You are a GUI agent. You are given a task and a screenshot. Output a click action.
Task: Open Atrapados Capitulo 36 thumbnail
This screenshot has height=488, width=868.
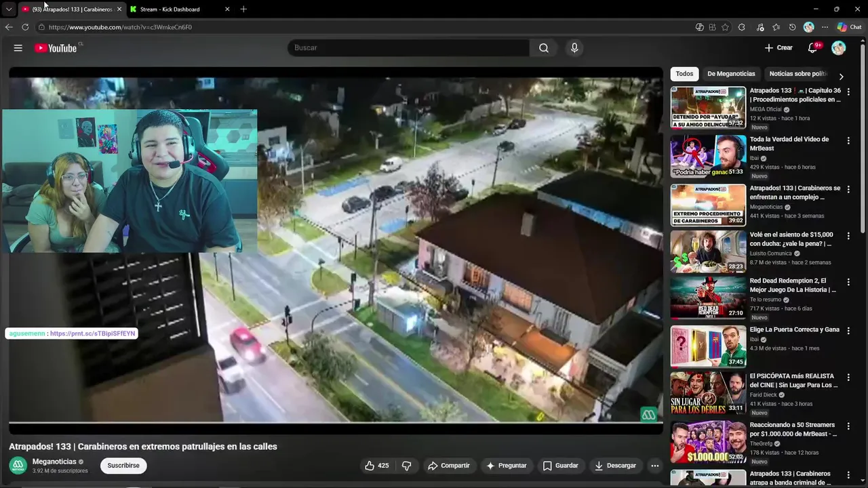coord(708,107)
